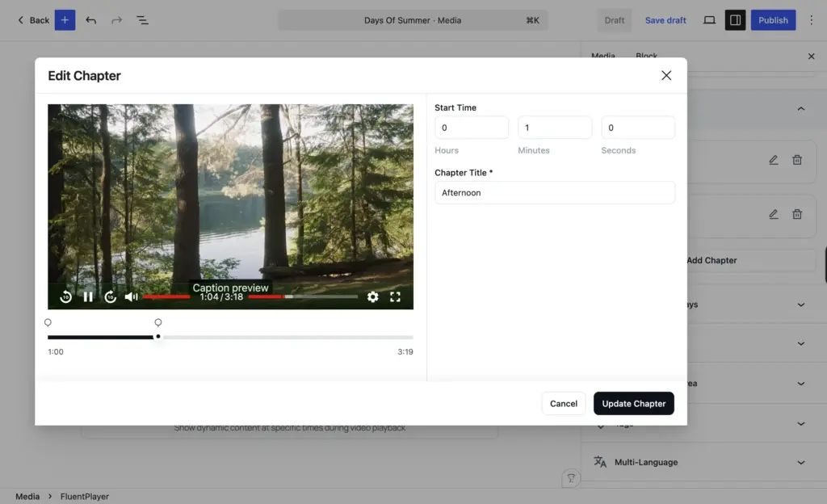Collapse the chapters panel chevron up
The height and width of the screenshot is (504, 827).
point(800,108)
